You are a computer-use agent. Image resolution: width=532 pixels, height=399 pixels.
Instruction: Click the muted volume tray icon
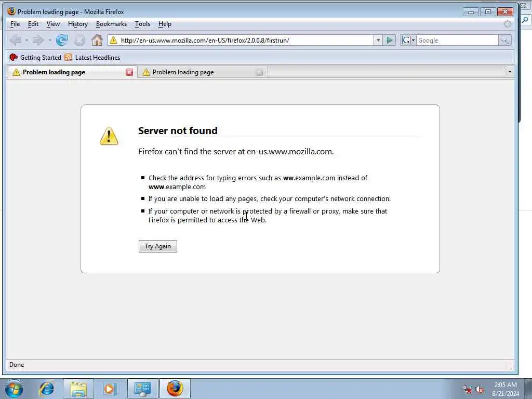tap(480, 390)
